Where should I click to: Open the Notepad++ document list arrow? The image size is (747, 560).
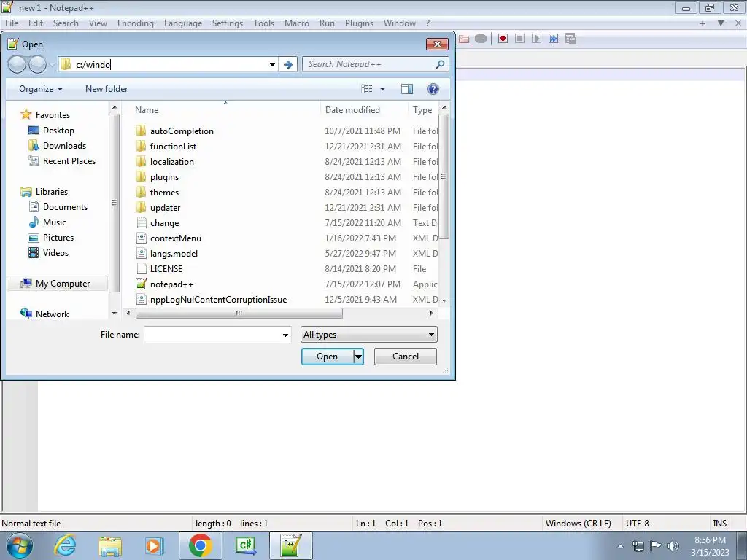pos(721,23)
